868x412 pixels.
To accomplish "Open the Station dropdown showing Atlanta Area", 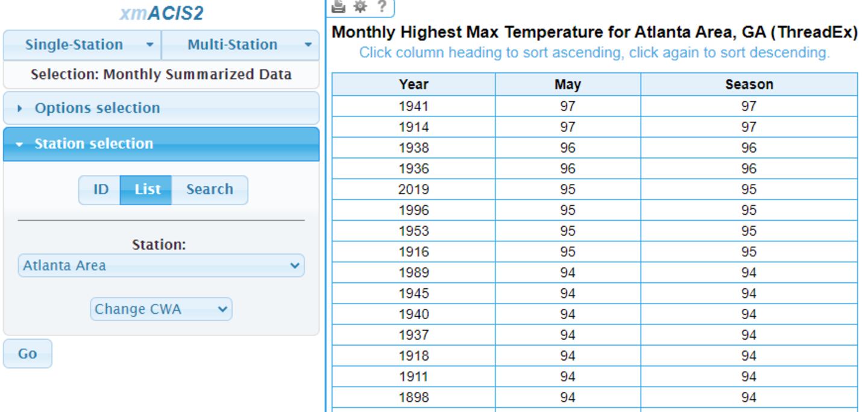I will click(x=161, y=265).
